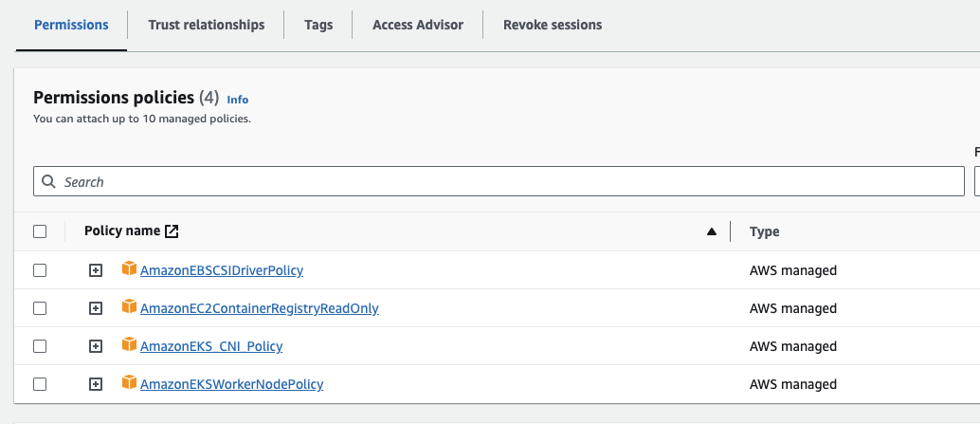This screenshot has width=980, height=424.
Task: Click the orange box icon for AmazonEKSWorkerNodePolicy
Action: 130,382
